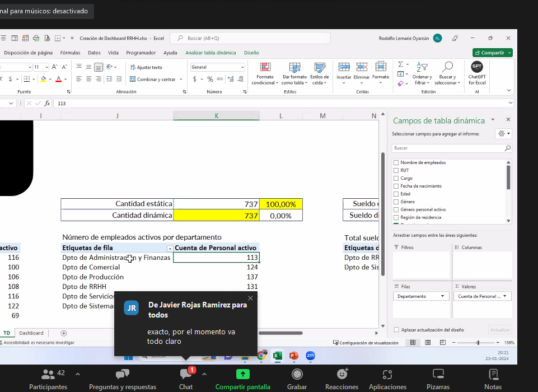
Task: Open the General number format dropdown
Action: click(242, 67)
